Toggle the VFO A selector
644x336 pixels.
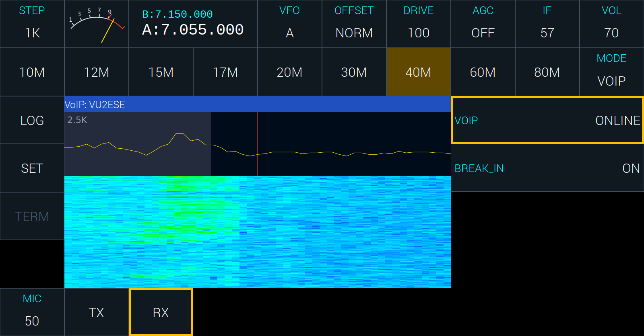(x=290, y=24)
